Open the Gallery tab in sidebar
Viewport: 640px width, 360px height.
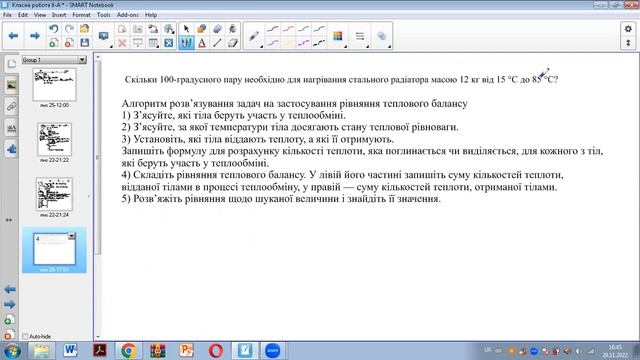(x=11, y=85)
